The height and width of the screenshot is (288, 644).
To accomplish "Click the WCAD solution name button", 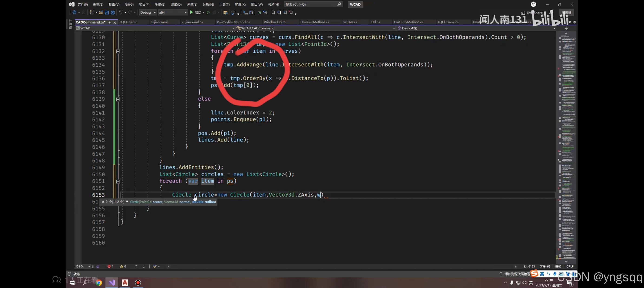I will click(x=355, y=4).
